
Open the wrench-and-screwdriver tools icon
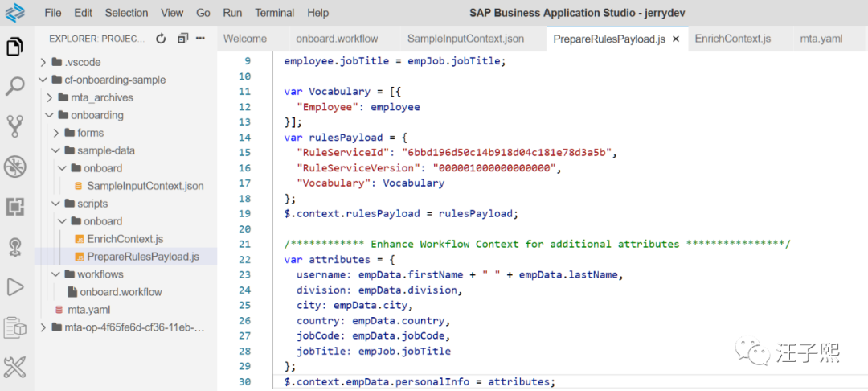click(14, 368)
